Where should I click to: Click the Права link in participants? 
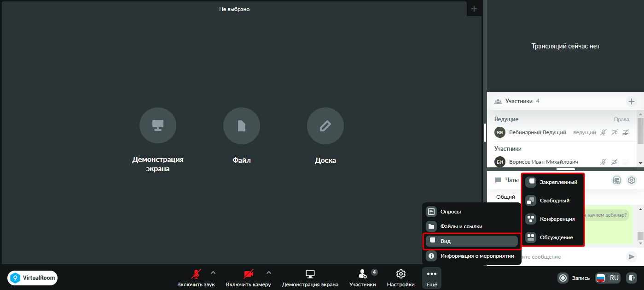[x=621, y=119]
